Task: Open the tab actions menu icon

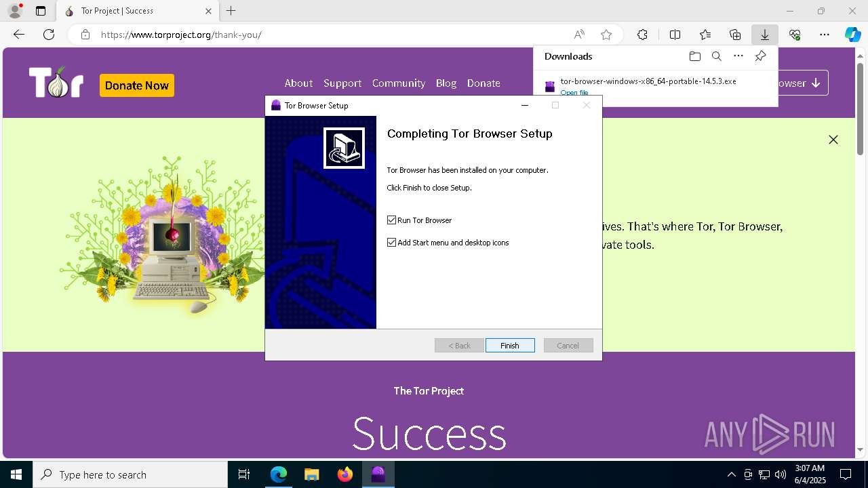Action: click(x=41, y=11)
